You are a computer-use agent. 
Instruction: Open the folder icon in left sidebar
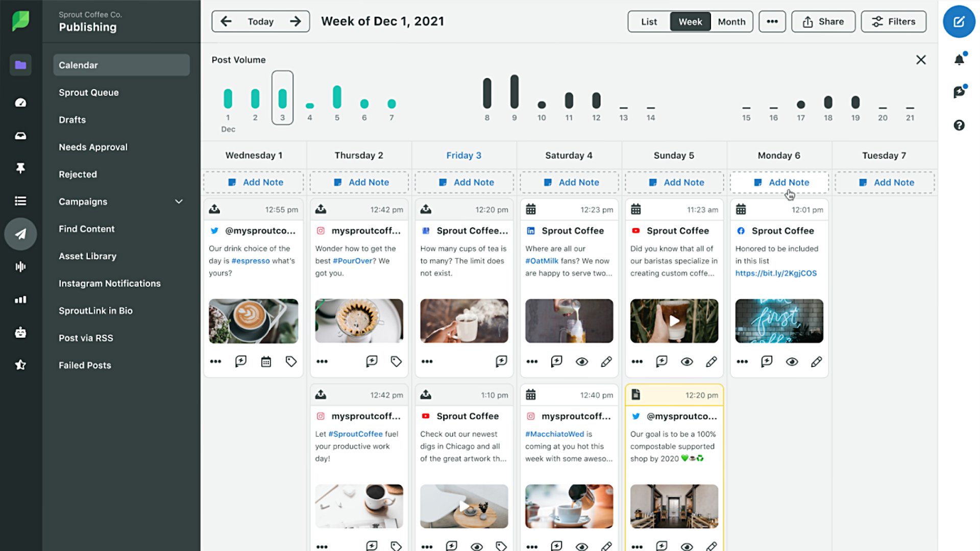pos(20,65)
